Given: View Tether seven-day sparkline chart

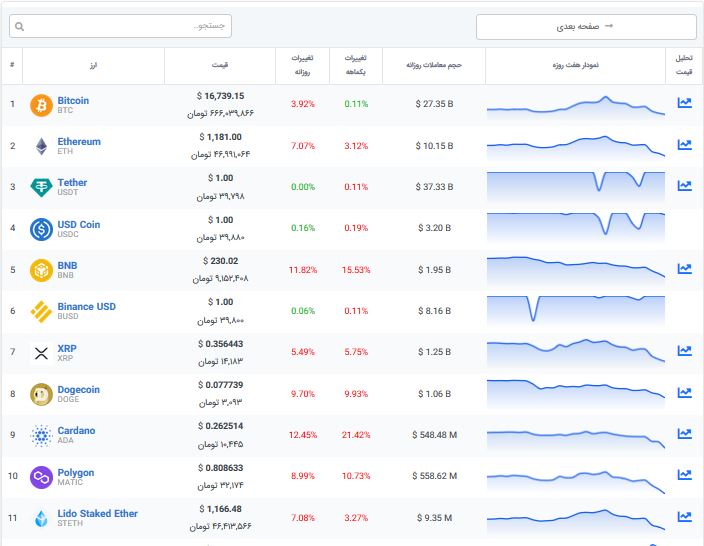Looking at the screenshot, I should click(576, 188).
